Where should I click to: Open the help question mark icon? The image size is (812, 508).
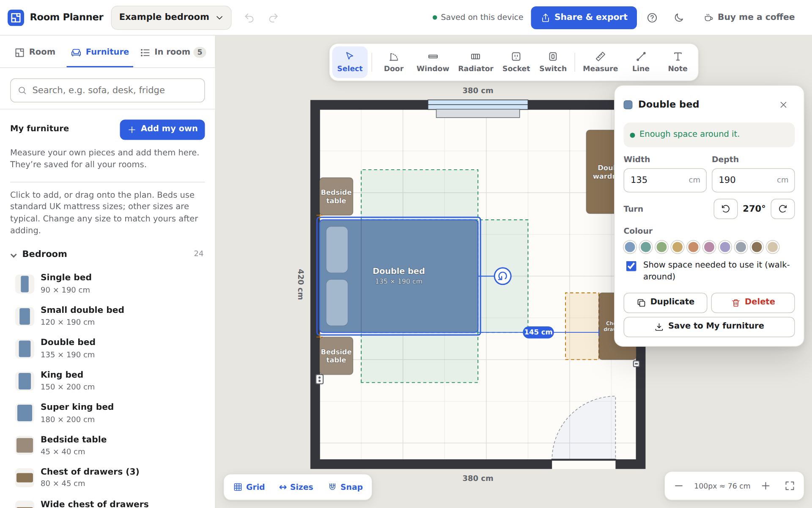(x=652, y=18)
